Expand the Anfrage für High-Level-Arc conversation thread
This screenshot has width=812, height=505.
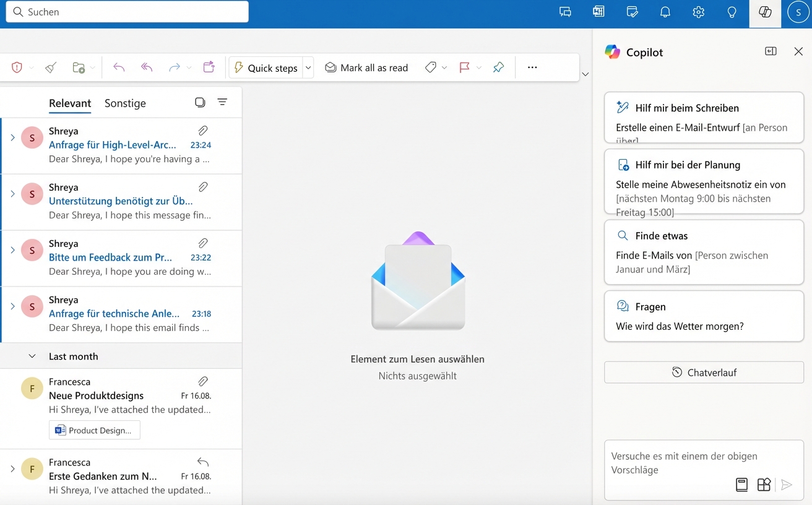[12, 137]
